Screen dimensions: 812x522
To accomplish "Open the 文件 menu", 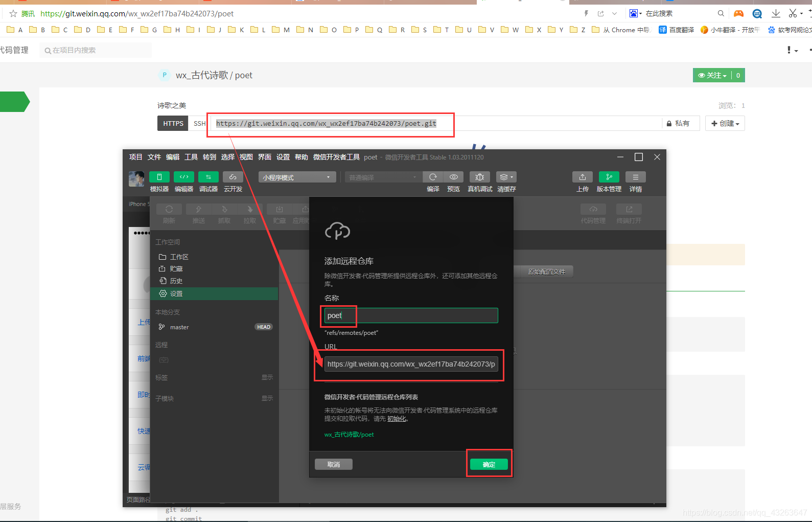I will tap(154, 157).
